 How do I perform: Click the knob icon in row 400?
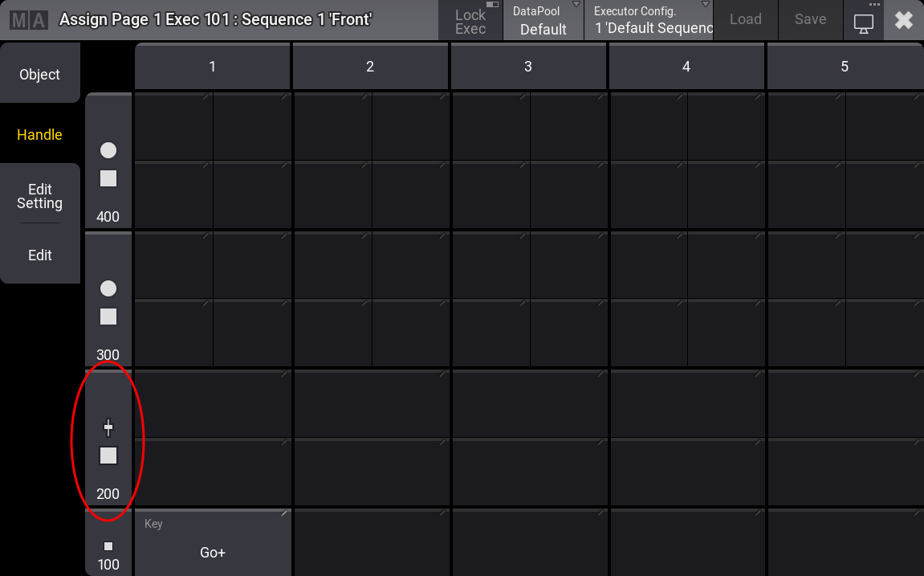[x=108, y=150]
